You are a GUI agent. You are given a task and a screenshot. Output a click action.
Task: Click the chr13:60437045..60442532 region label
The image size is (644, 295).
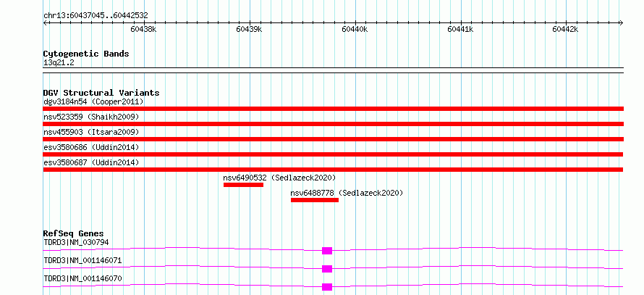click(x=96, y=16)
